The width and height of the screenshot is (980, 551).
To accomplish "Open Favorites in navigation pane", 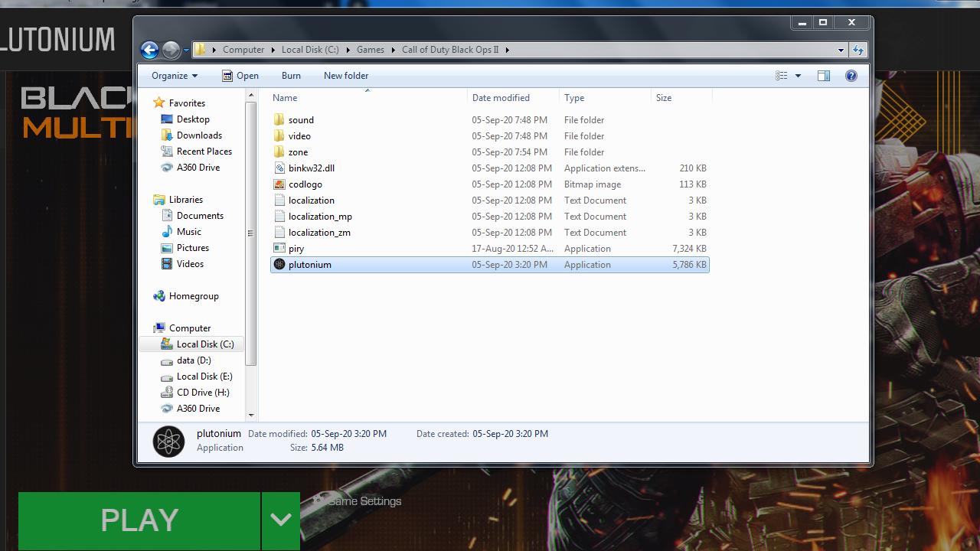I will 187,103.
